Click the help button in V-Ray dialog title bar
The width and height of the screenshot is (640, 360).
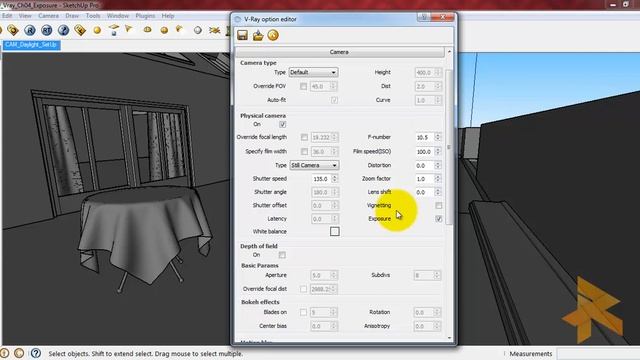[424, 17]
